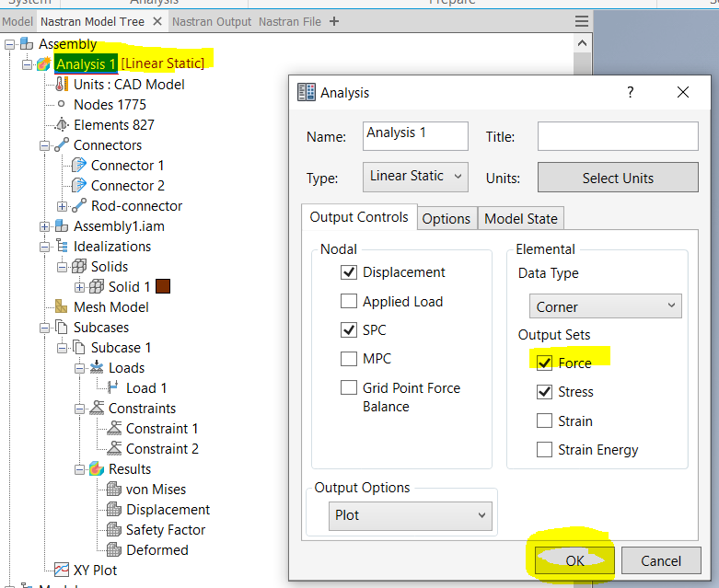Click the Solid 1 cube icon
Image resolution: width=719 pixels, height=588 pixels.
[97, 286]
